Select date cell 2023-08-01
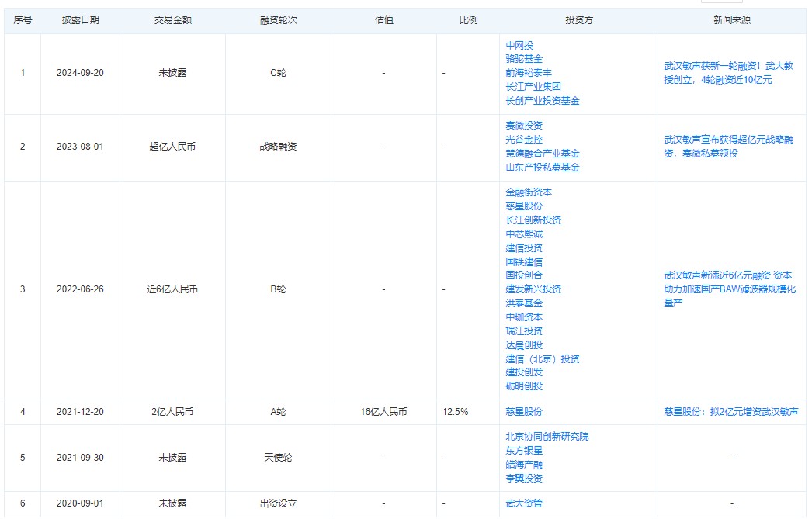This screenshot has width=812, height=519. [x=80, y=147]
